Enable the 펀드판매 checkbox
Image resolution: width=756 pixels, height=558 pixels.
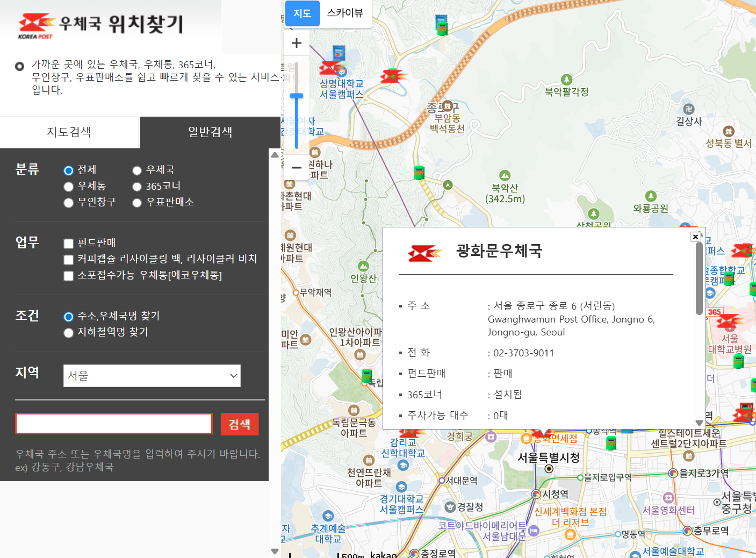pos(69,244)
